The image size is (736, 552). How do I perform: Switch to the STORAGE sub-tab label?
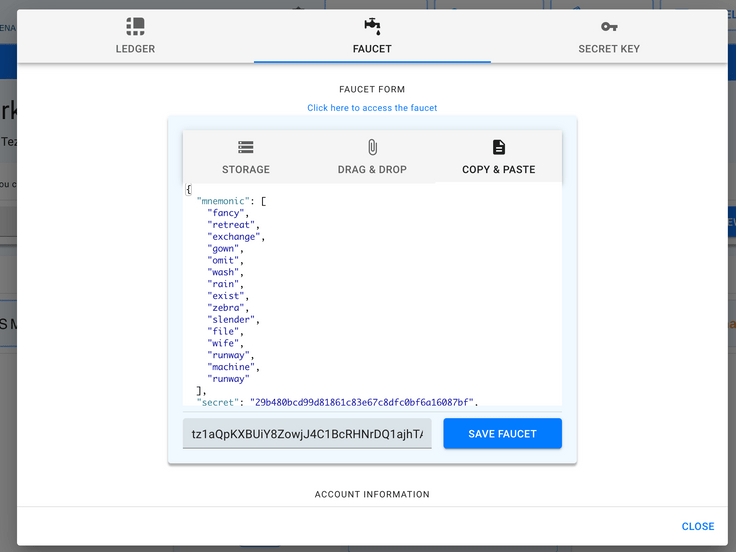pos(245,169)
